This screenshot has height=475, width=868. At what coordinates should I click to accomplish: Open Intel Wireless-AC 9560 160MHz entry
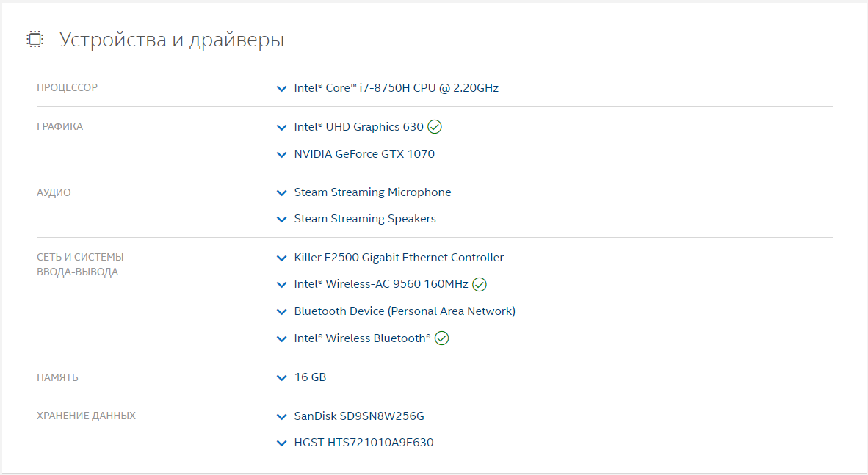[381, 284]
